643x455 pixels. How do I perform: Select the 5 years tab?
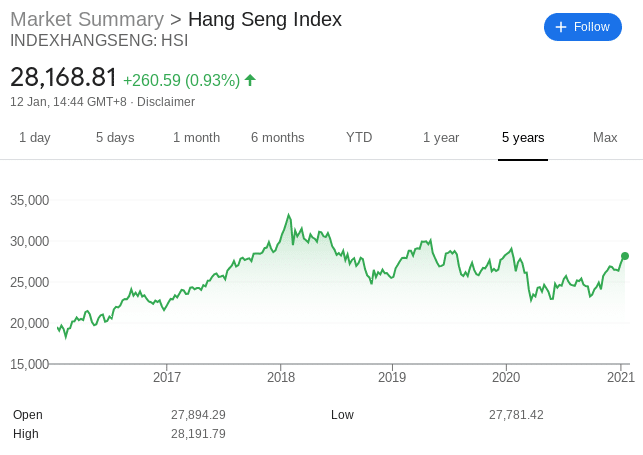click(523, 137)
